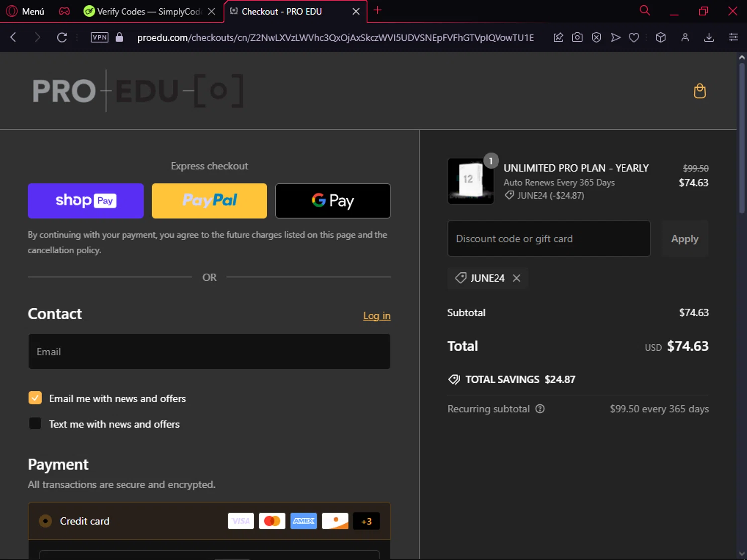
Task: Open the GX game controller icon
Action: [x=64, y=11]
